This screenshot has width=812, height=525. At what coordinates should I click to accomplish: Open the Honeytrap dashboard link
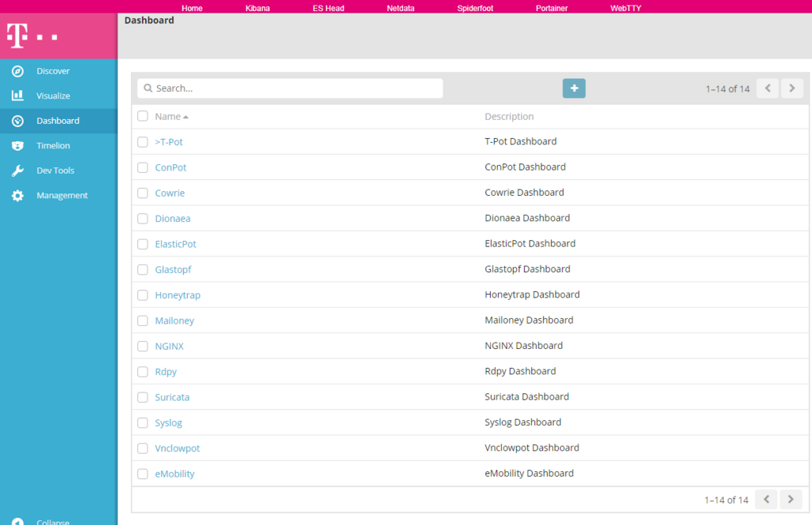[178, 295]
